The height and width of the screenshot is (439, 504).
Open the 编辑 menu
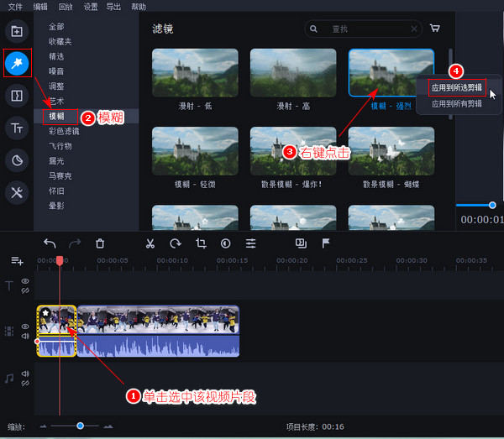click(x=40, y=7)
